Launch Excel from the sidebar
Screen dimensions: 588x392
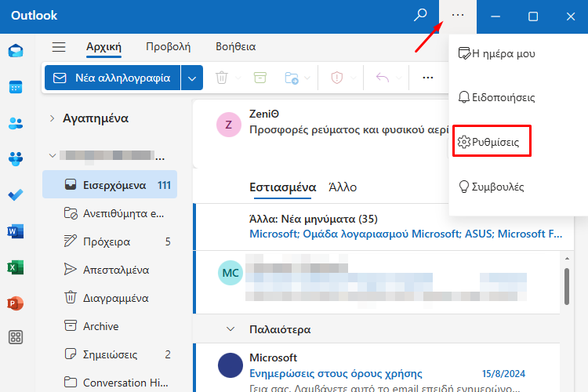[x=16, y=267]
